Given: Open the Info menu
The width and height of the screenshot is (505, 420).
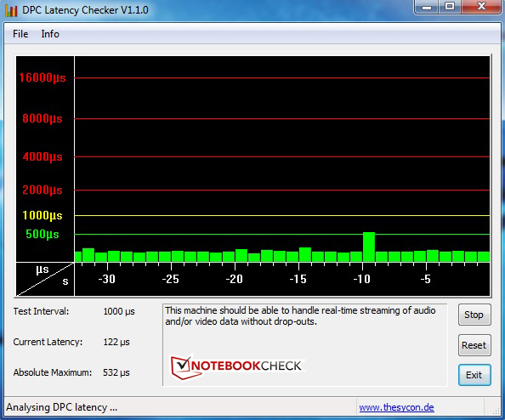Looking at the screenshot, I should click(x=50, y=34).
